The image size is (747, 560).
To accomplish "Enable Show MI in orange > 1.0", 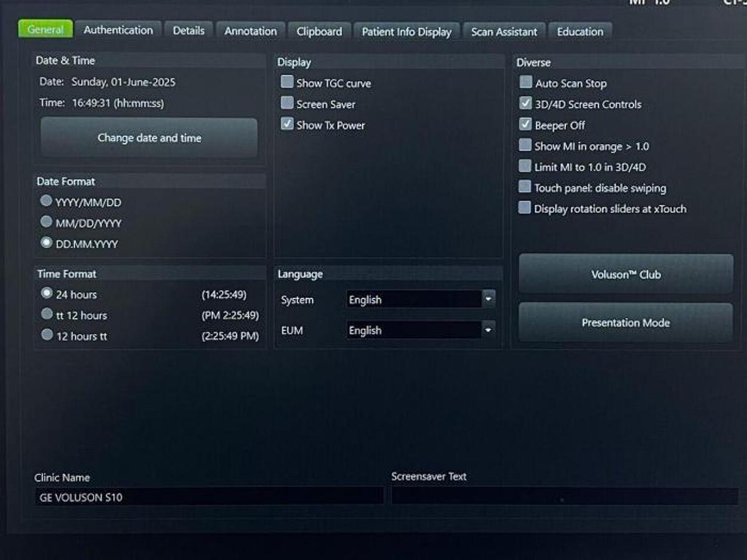I will (525, 146).
